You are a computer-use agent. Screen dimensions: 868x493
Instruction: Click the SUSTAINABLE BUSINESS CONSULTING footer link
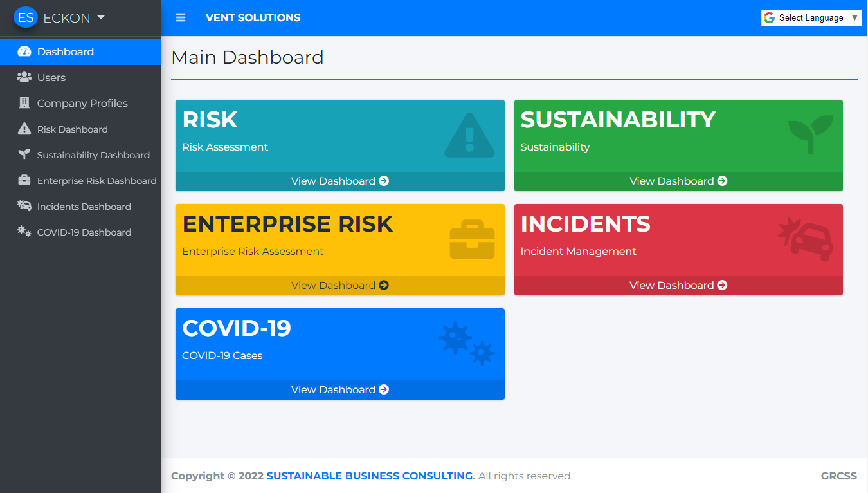click(x=370, y=476)
